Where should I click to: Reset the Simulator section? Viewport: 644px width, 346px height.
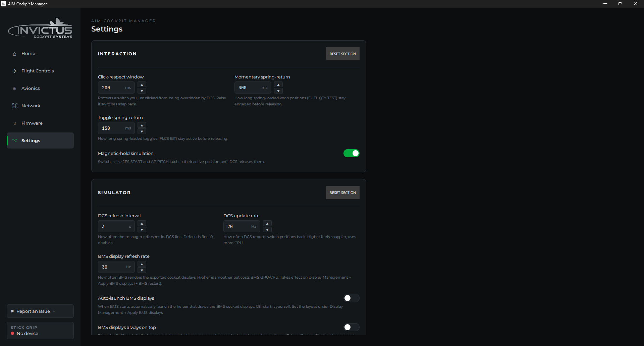(x=342, y=192)
